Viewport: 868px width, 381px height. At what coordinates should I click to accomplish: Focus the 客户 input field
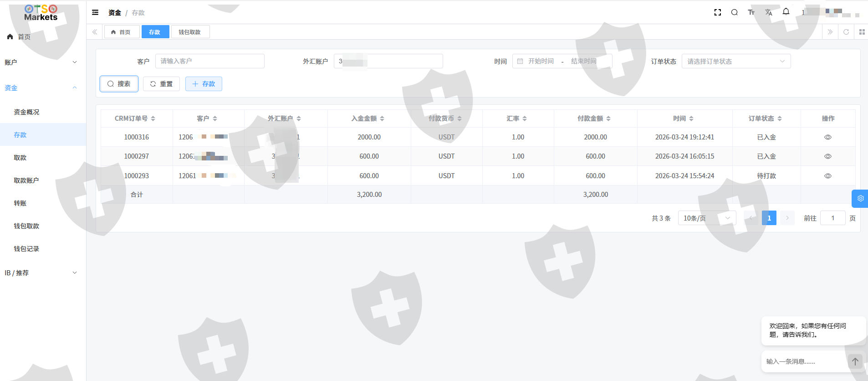209,61
